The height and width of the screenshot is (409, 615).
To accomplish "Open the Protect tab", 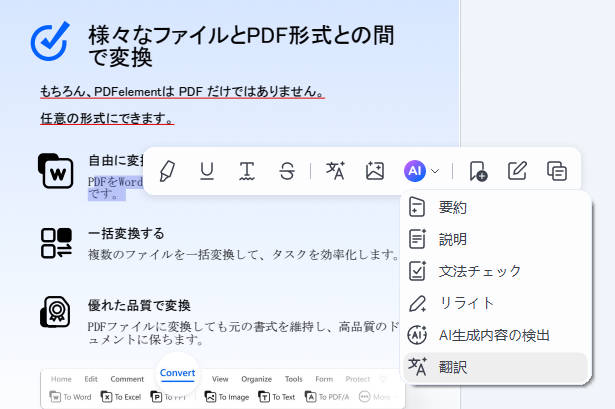I will pyautogui.click(x=357, y=379).
